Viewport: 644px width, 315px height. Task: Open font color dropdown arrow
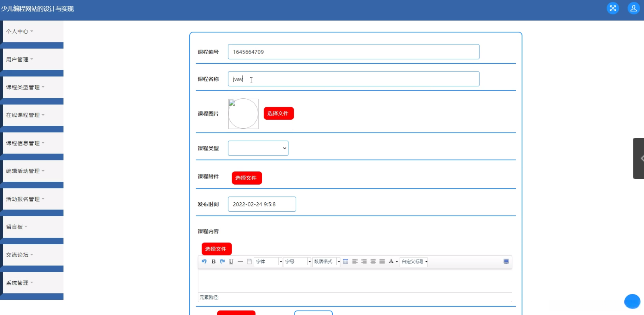(x=397, y=262)
